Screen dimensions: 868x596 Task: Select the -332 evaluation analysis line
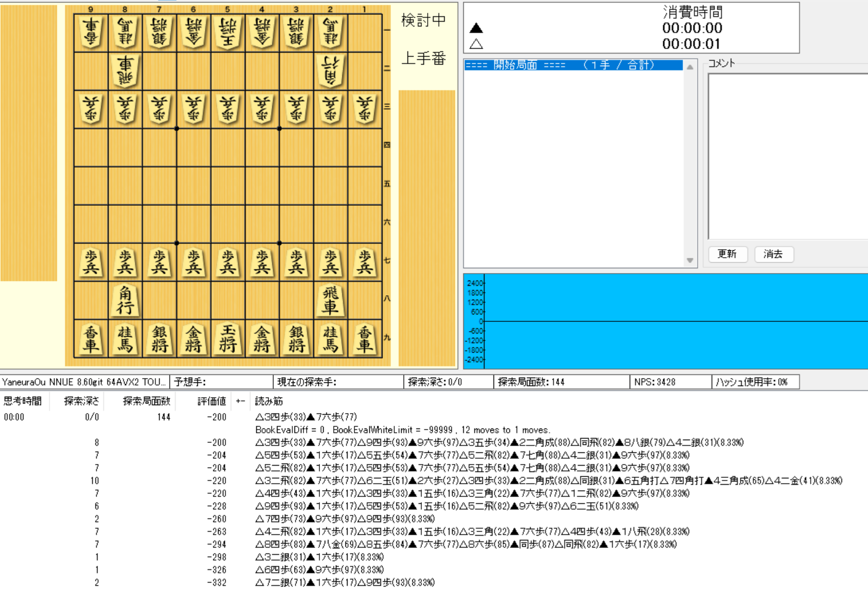pos(345,583)
